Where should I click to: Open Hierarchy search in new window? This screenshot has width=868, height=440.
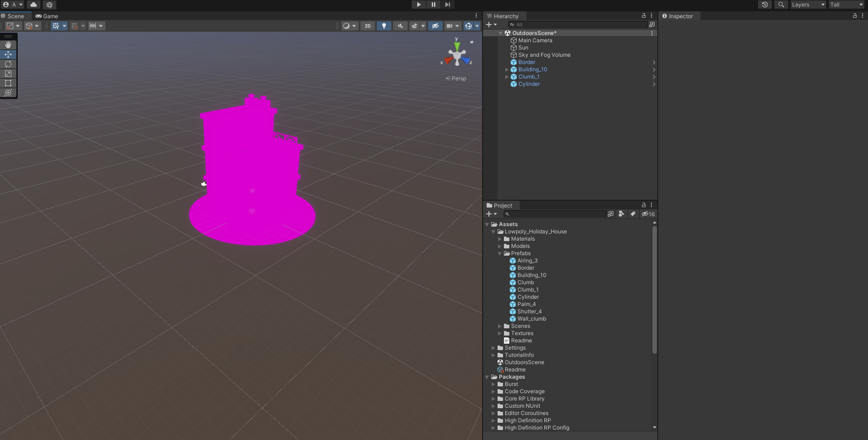point(652,25)
